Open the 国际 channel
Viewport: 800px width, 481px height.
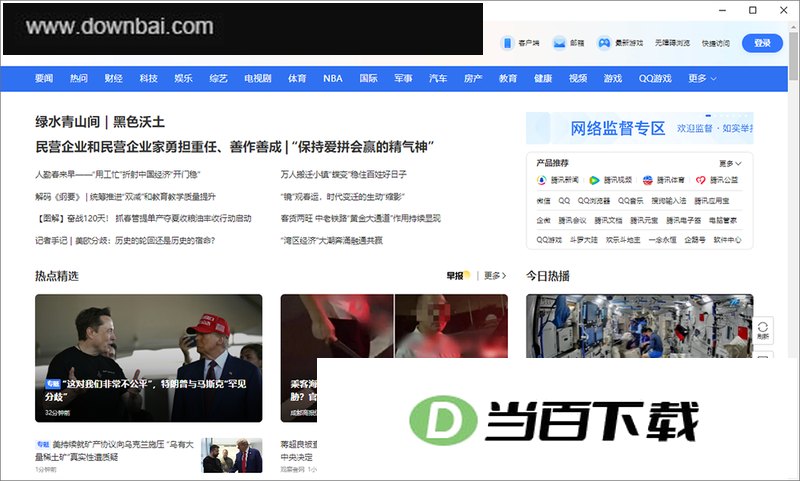pyautogui.click(x=368, y=79)
